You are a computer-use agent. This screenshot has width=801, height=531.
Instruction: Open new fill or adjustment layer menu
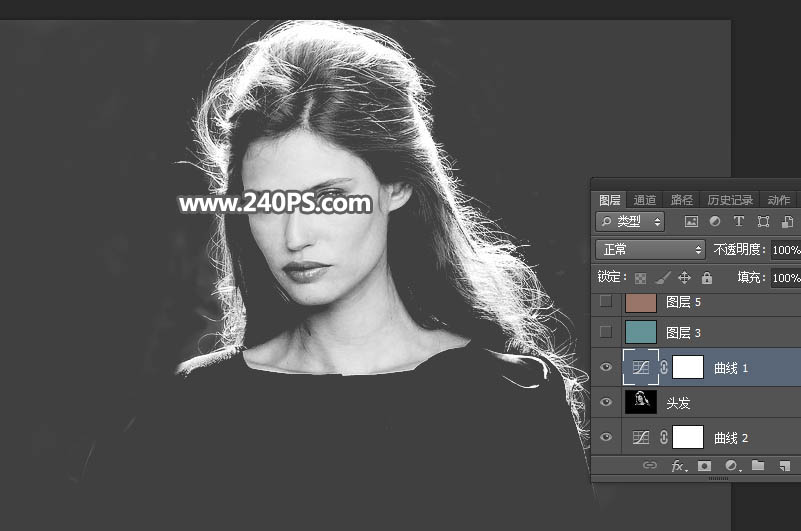pos(731,466)
